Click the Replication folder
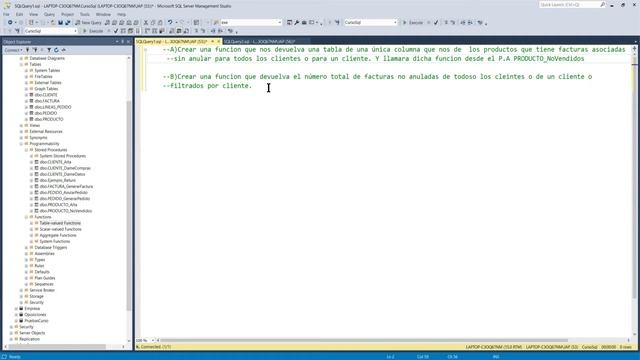Screen dimensions: 640x360 click(29, 340)
